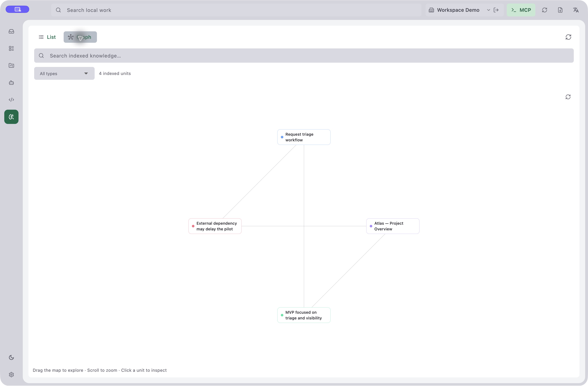Image resolution: width=588 pixels, height=386 pixels.
Task: Open the language translate icon
Action: tap(576, 10)
